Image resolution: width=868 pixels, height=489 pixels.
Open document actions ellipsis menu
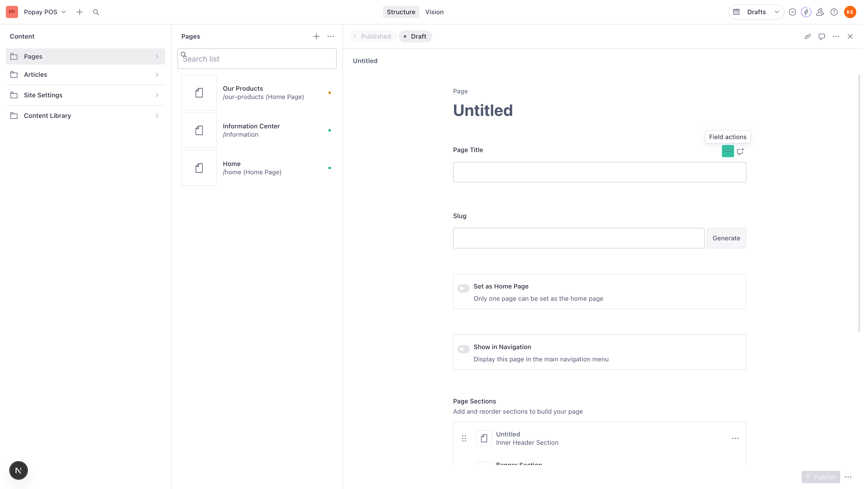point(836,36)
